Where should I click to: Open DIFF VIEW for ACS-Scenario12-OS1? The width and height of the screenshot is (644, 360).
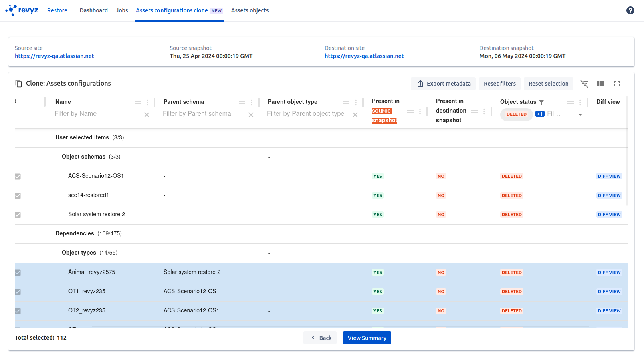609,176
